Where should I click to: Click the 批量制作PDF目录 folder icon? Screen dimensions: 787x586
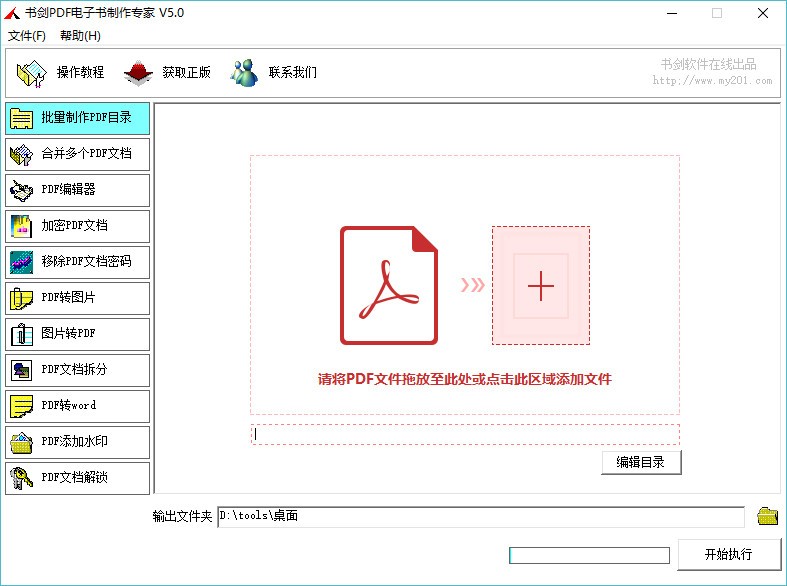pos(22,118)
